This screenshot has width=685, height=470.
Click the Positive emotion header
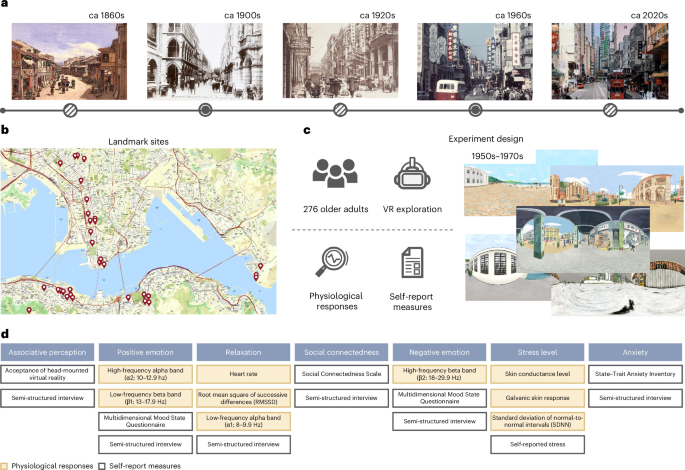[x=145, y=352]
